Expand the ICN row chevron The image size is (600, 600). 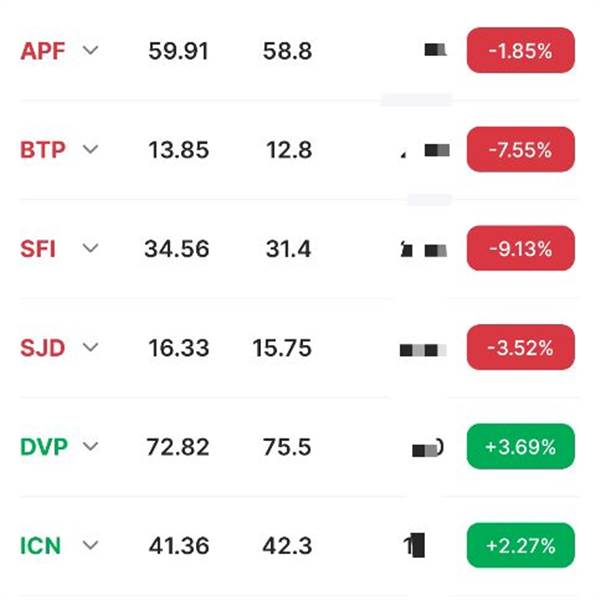tap(91, 545)
